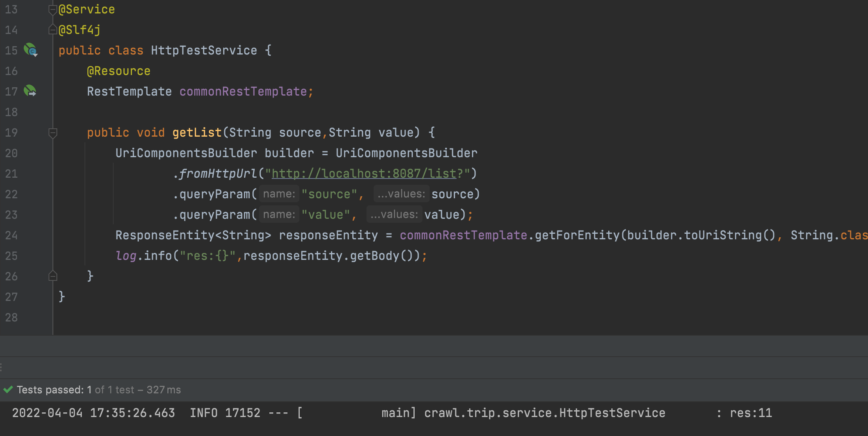Click the @Resource annotation
The image size is (868, 436).
click(118, 71)
